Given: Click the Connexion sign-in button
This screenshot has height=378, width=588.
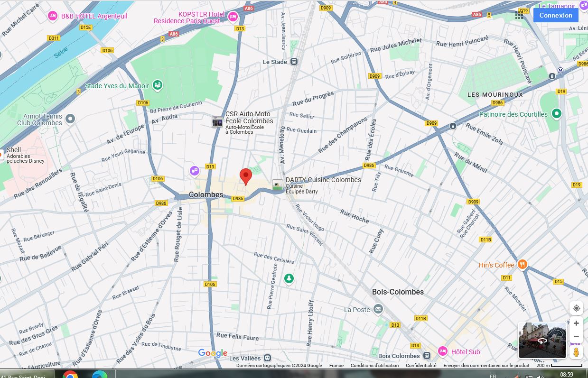Looking at the screenshot, I should (555, 15).
